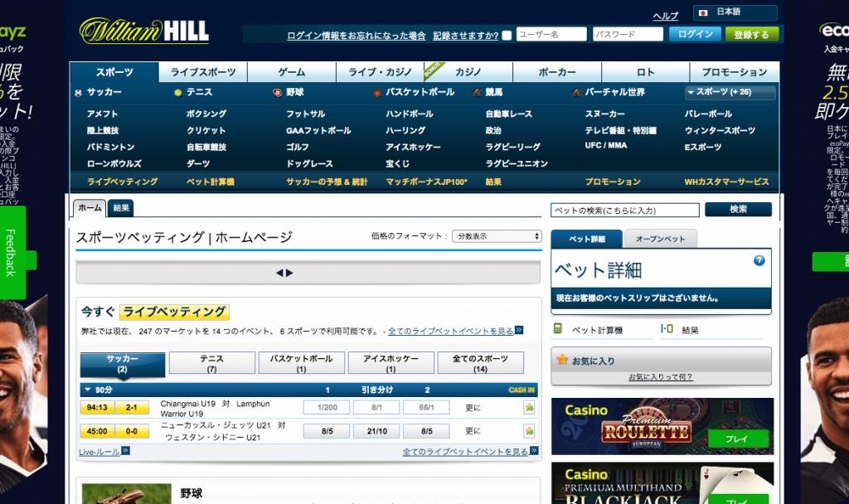Click the Premium Multihand Blackjack banner
Image resolution: width=849 pixels, height=504 pixels.
coord(662,483)
